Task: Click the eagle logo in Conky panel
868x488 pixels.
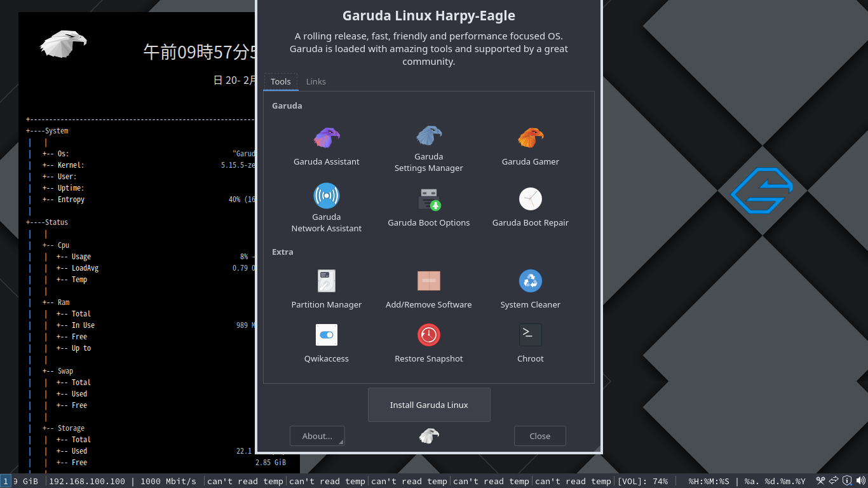Action: tap(63, 43)
